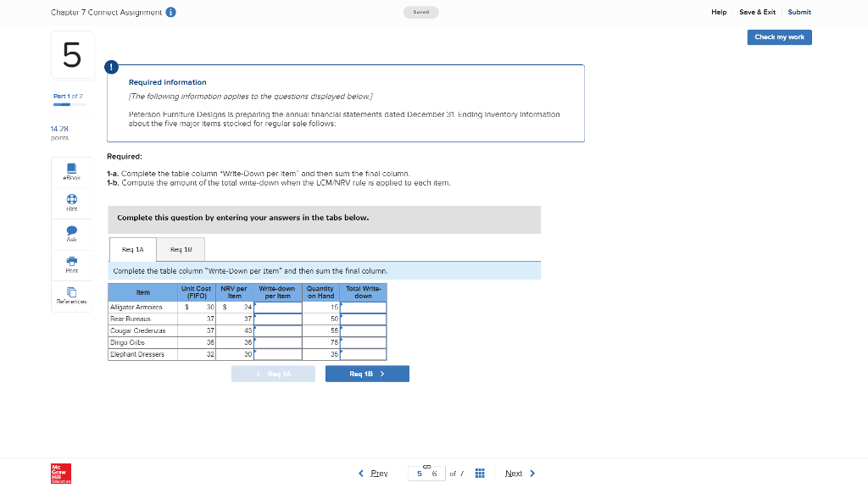Open the assignment info icon
This screenshot has width=868, height=488.
tap(171, 12)
